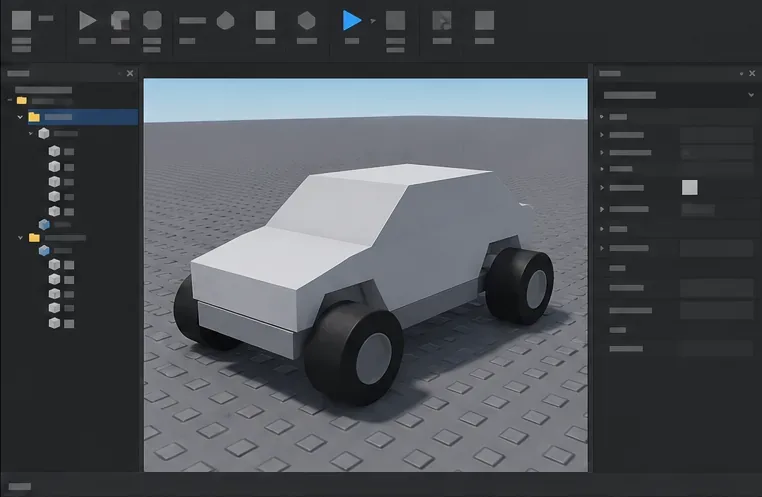762x497 pixels.
Task: Collapse the highlighted folder's chevron
Action: click(x=20, y=117)
